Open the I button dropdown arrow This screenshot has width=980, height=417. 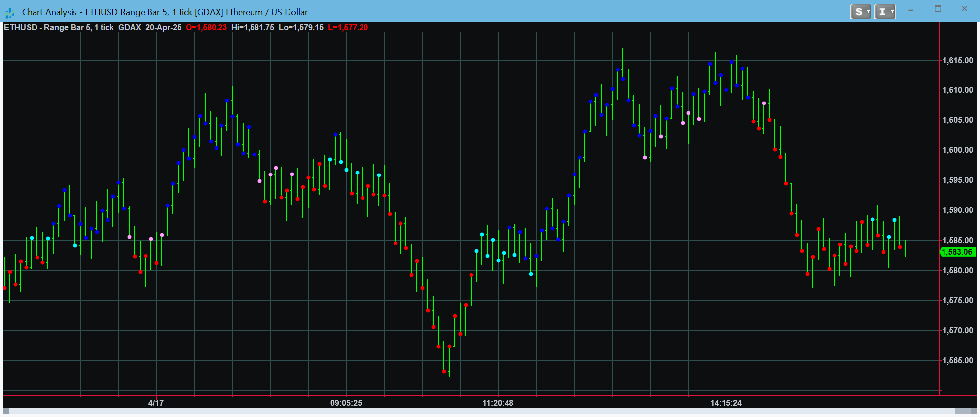pos(892,12)
